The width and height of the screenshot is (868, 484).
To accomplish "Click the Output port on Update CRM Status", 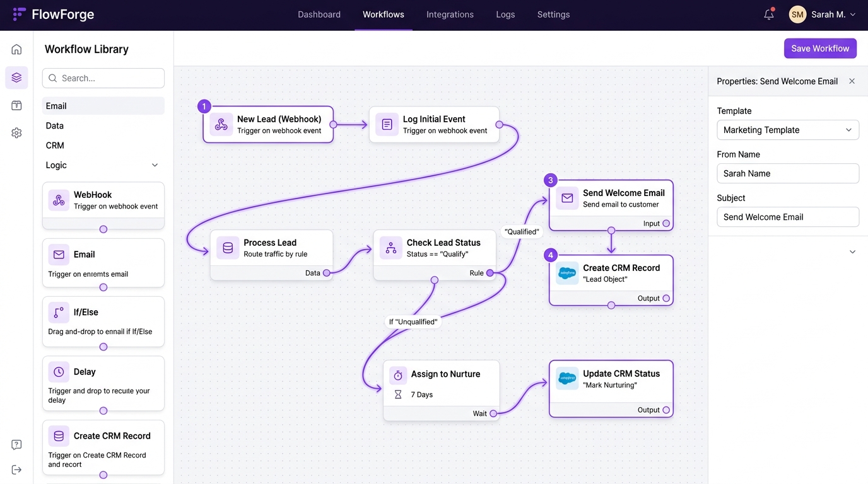I will [x=666, y=410].
